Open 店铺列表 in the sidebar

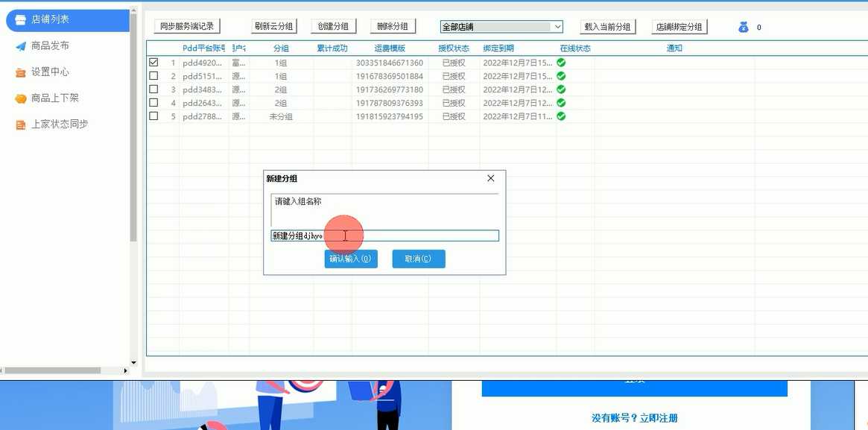tap(66, 20)
